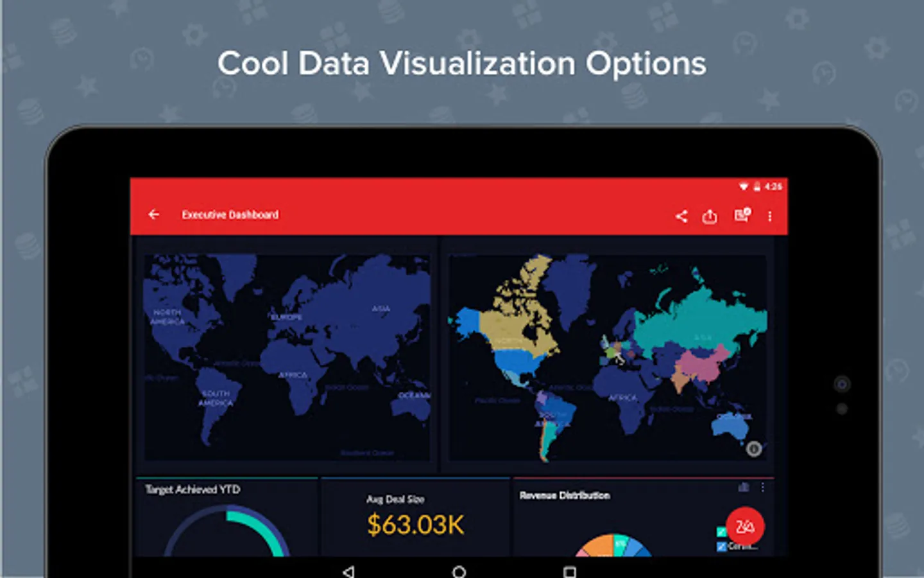
Task: Toggle the blue legend checkbox in Revenue Distribution
Action: coord(721,546)
